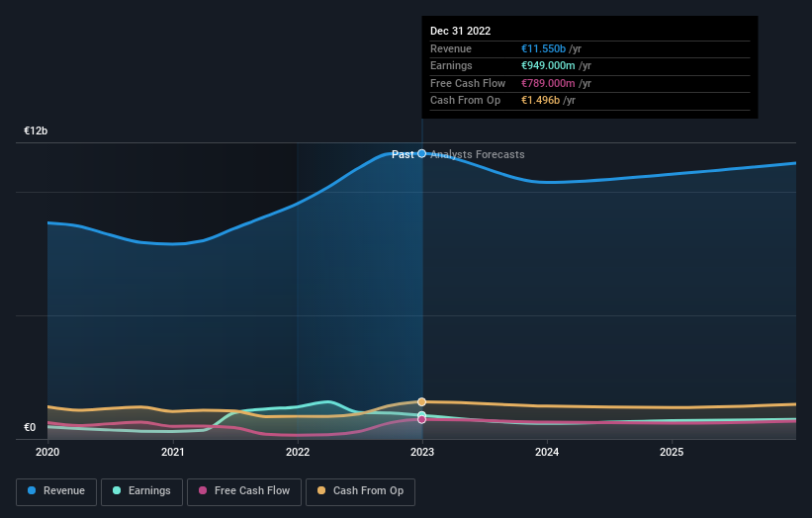
Task: Click the tooltip Free Cash Flow row label
Action: [x=468, y=83]
